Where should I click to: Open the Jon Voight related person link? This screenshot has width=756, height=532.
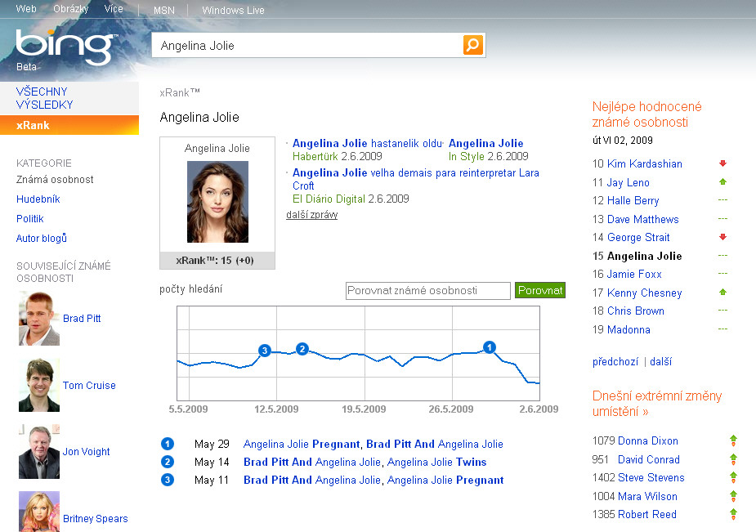(87, 452)
